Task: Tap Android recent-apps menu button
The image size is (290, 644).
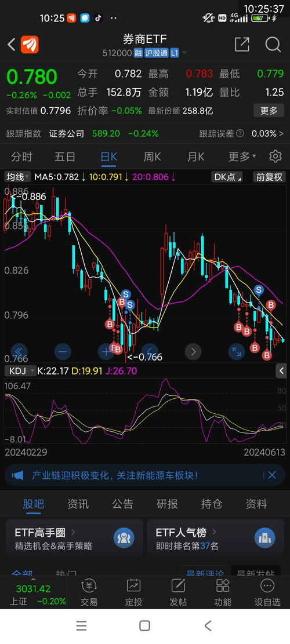Action: [81, 626]
